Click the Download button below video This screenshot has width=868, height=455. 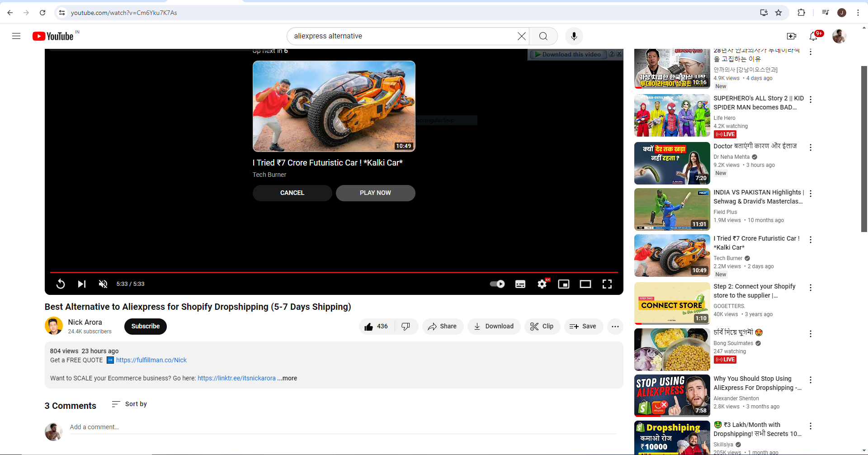(x=494, y=327)
